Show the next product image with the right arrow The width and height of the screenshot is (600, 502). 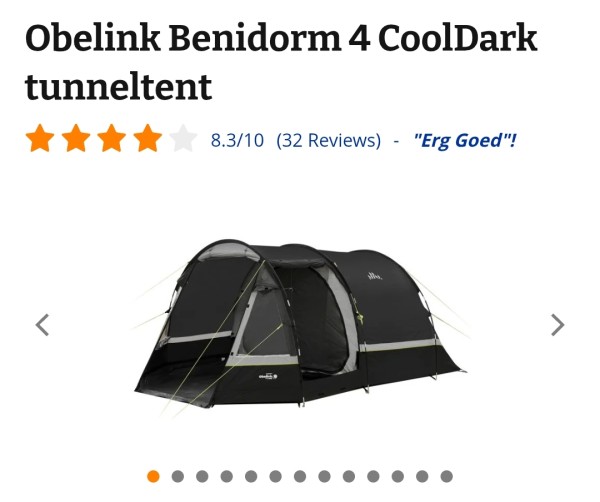coord(558,325)
